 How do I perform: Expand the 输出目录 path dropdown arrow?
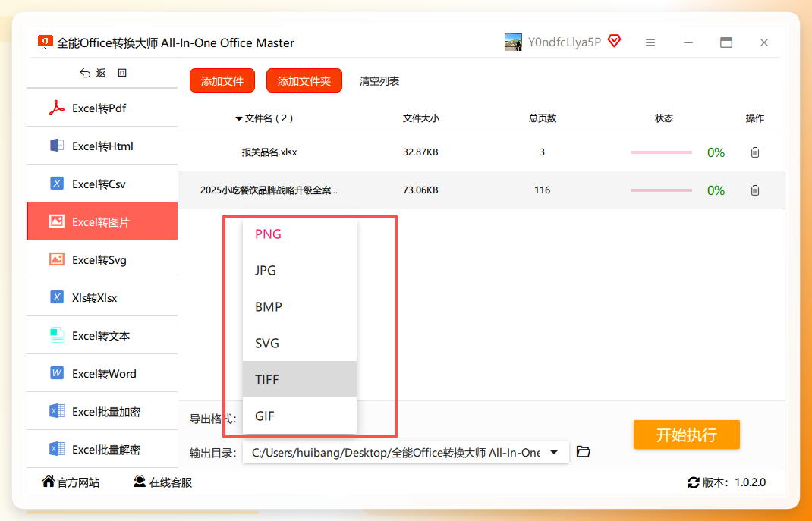(554, 452)
